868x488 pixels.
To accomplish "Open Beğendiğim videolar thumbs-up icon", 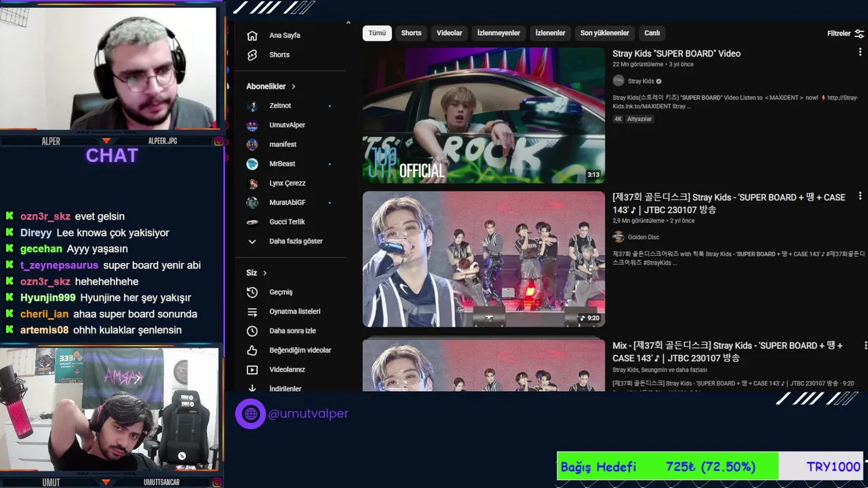I will [252, 350].
